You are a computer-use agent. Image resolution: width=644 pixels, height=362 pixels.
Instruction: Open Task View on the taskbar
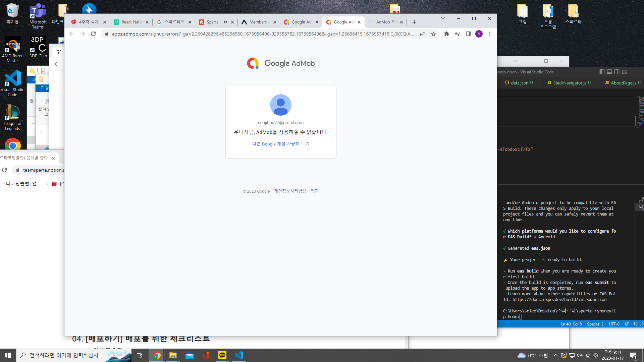click(140, 355)
